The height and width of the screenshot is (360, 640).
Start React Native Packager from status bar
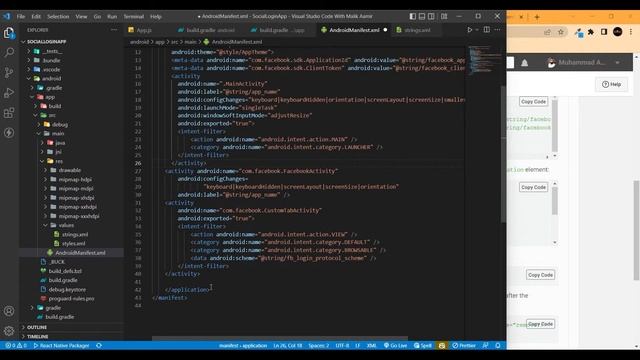61,346
